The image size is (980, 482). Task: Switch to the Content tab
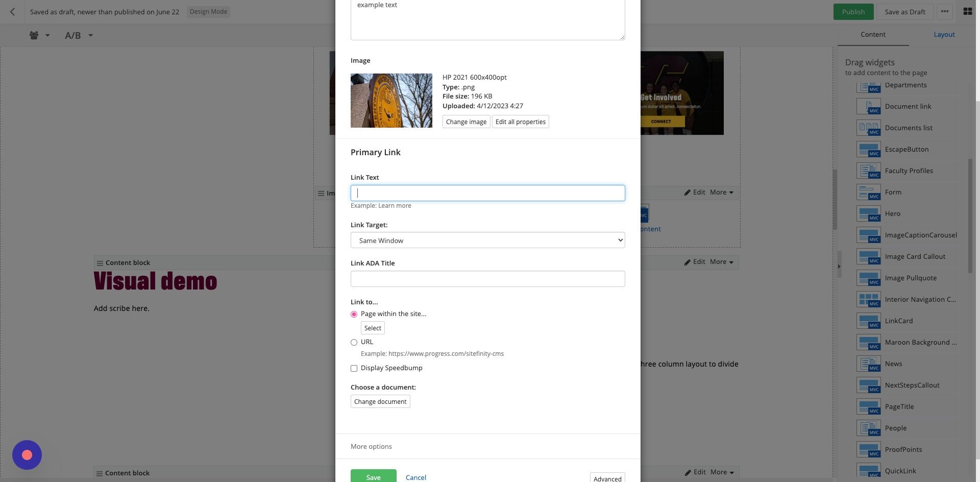pyautogui.click(x=873, y=34)
